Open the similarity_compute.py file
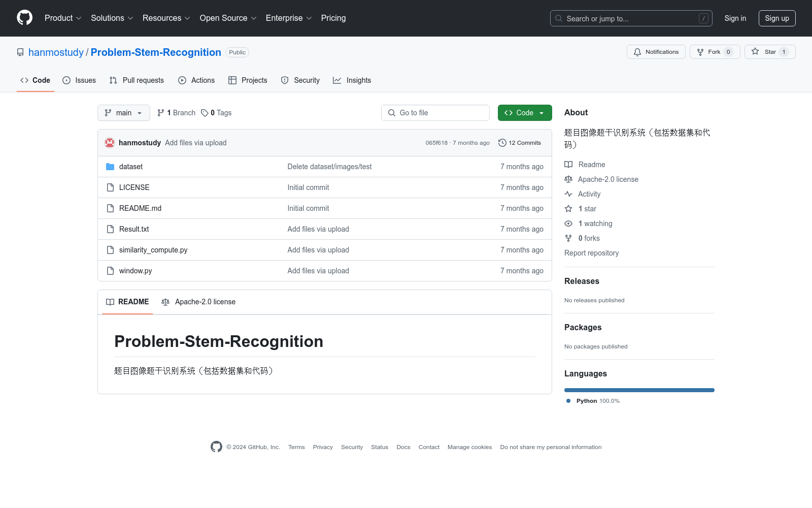 click(153, 250)
